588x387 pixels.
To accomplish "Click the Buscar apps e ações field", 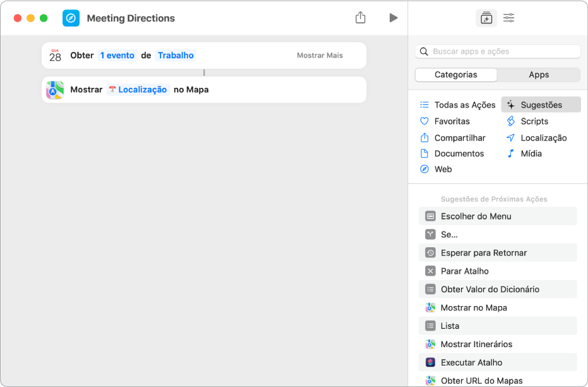I will [x=498, y=52].
